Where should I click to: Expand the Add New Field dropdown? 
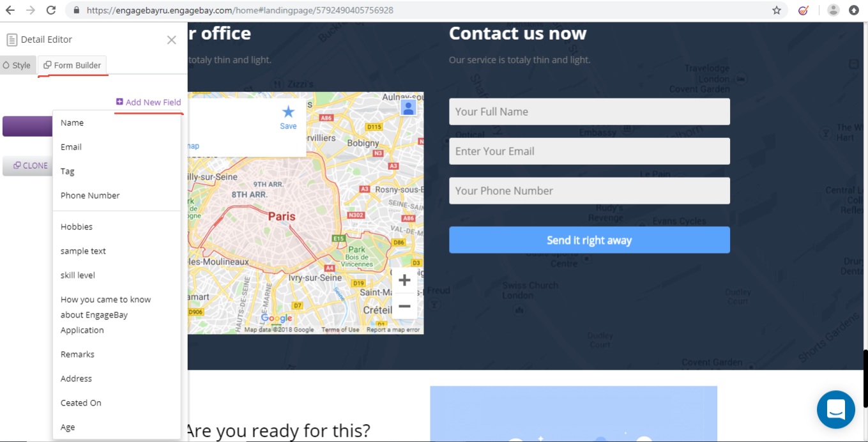tap(149, 102)
